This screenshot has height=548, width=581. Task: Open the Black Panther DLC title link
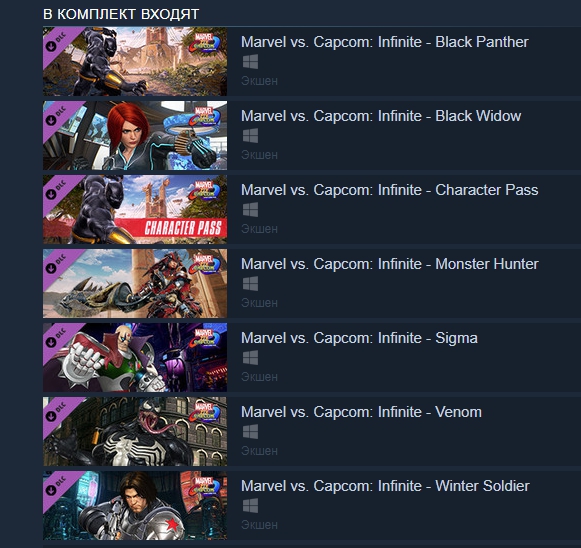pos(385,42)
